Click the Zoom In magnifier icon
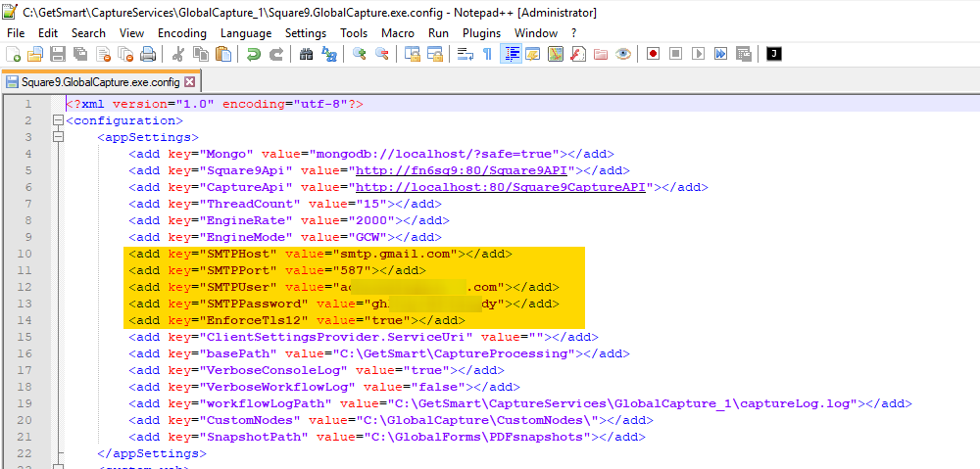 tap(360, 54)
